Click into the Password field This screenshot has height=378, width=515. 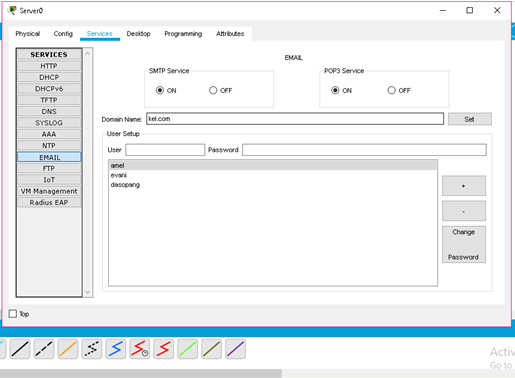pos(364,150)
